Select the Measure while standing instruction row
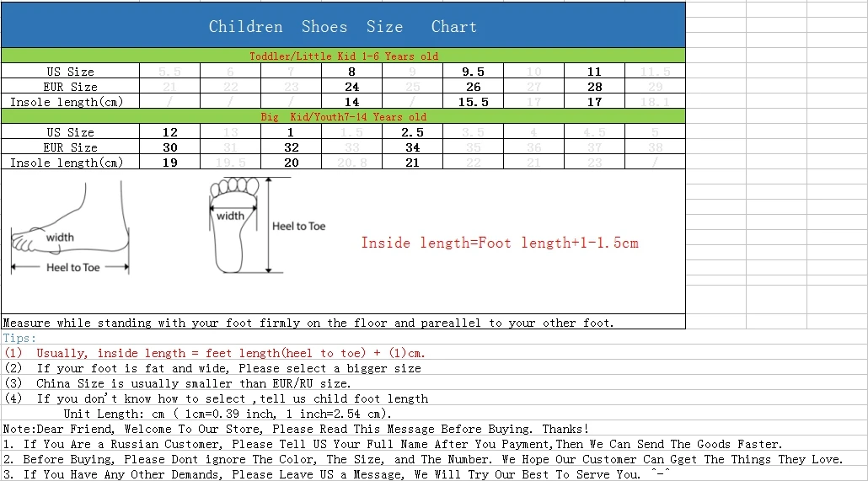 343,323
